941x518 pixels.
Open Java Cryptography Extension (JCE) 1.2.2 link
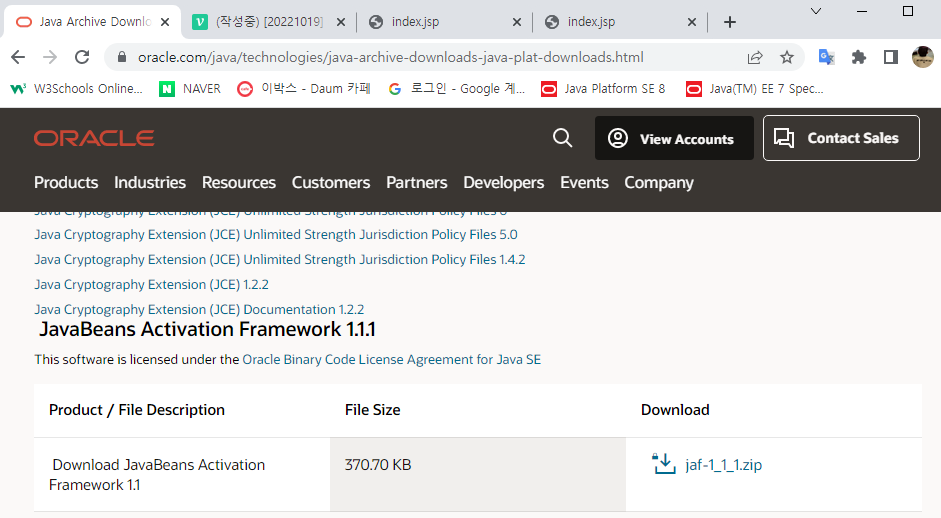click(x=151, y=285)
